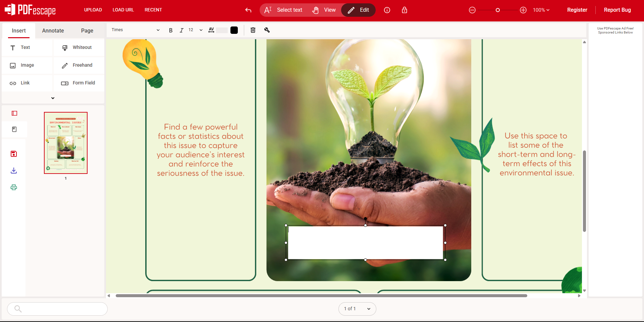Open the RECENT files list

click(x=153, y=10)
